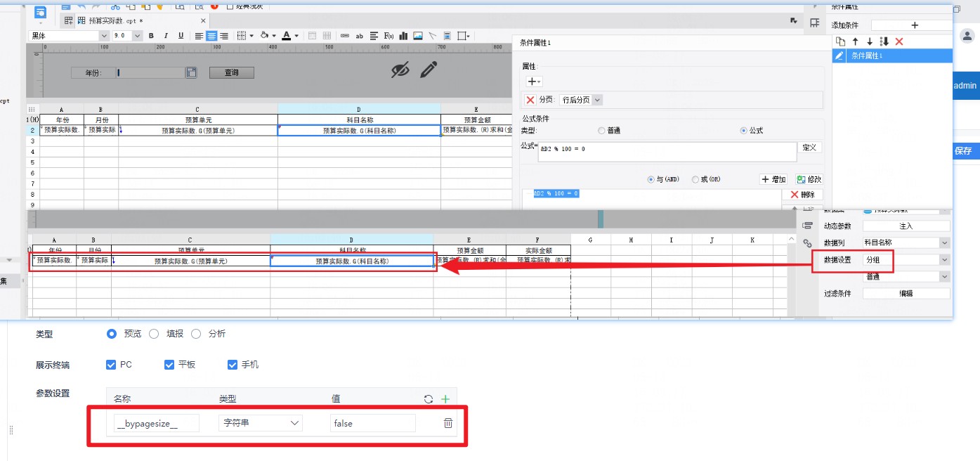The width and height of the screenshot is (980, 461).
Task: Insert plain text with the ab icon
Action: point(359,36)
